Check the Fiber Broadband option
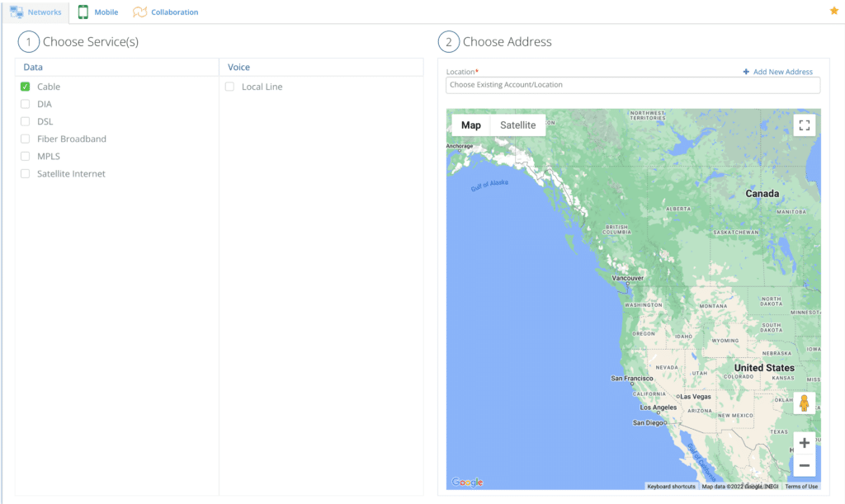Screen dimensions: 845x504 click(26, 139)
